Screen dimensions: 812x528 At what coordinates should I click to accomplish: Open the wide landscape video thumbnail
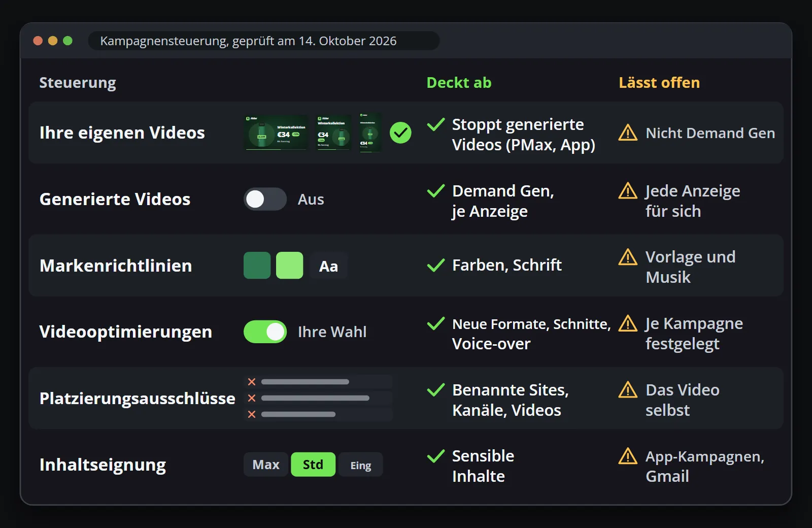click(x=277, y=133)
